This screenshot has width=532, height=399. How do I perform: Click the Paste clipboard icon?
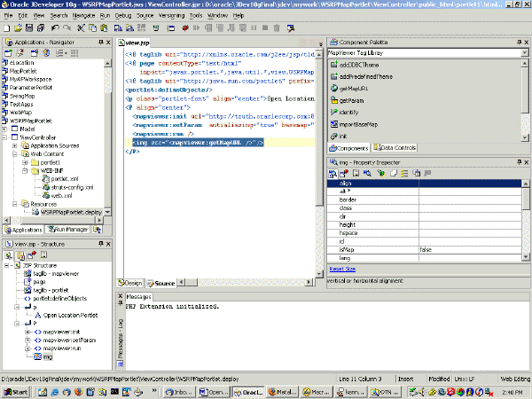104,28
